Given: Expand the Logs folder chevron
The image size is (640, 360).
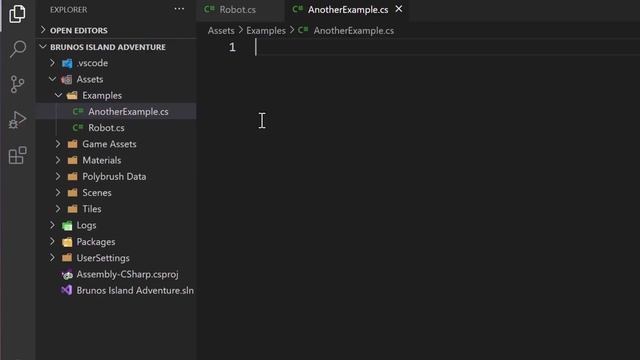Looking at the screenshot, I should 52,225.
